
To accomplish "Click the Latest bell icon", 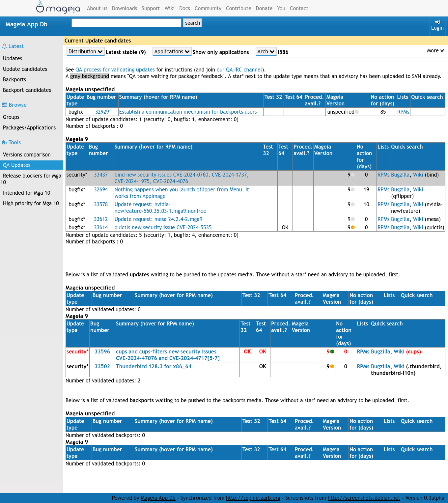I will [x=4, y=46].
